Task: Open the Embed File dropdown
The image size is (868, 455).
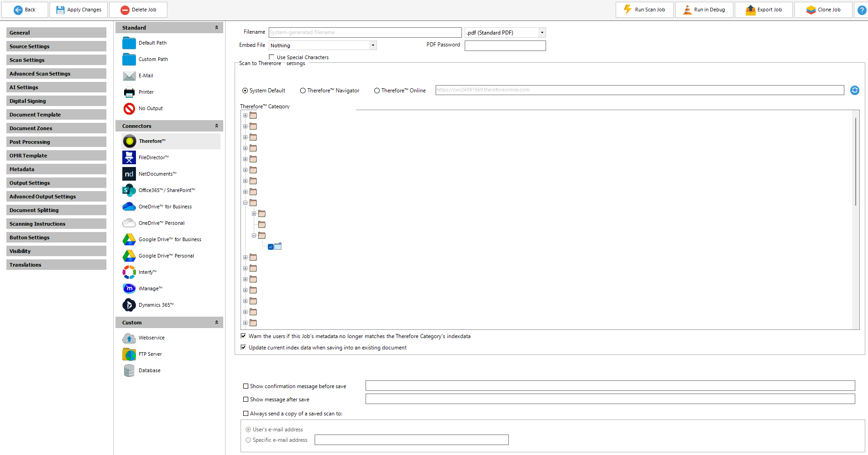Action: click(x=373, y=45)
